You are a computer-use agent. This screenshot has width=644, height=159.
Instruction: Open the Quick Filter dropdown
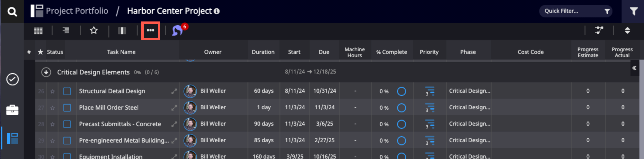(x=575, y=11)
